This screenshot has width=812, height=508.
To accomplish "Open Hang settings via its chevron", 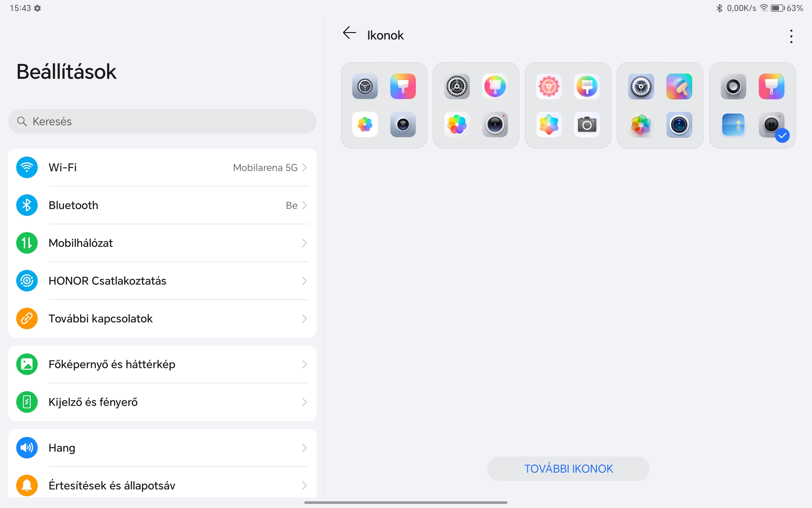I will coord(304,448).
